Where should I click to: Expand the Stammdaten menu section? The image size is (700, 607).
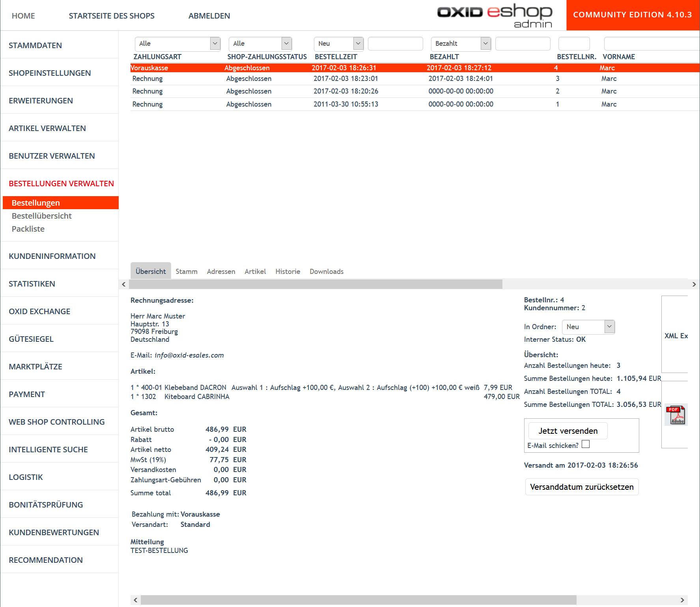[x=35, y=45]
